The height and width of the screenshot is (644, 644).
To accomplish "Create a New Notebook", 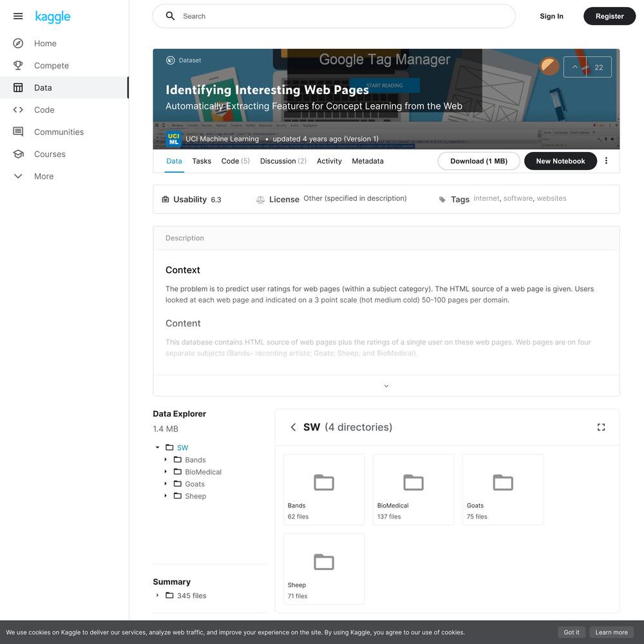I will [x=560, y=161].
